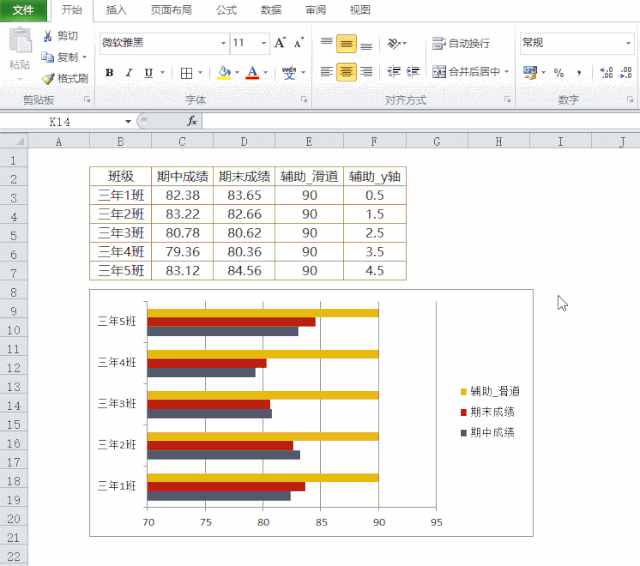Viewport: 640px width, 566px height.
Task: Click 合并后居中 merge and center
Action: [x=466, y=72]
